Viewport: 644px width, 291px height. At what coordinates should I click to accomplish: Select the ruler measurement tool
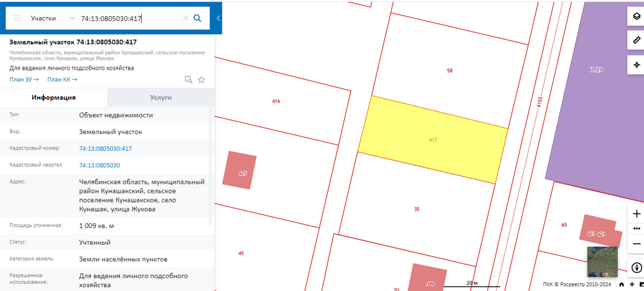(636, 40)
